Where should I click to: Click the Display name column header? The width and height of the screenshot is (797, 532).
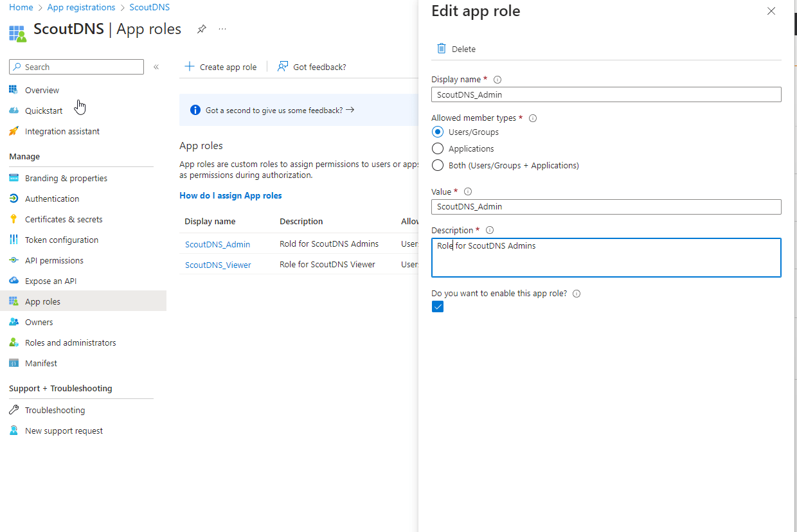tap(210, 221)
